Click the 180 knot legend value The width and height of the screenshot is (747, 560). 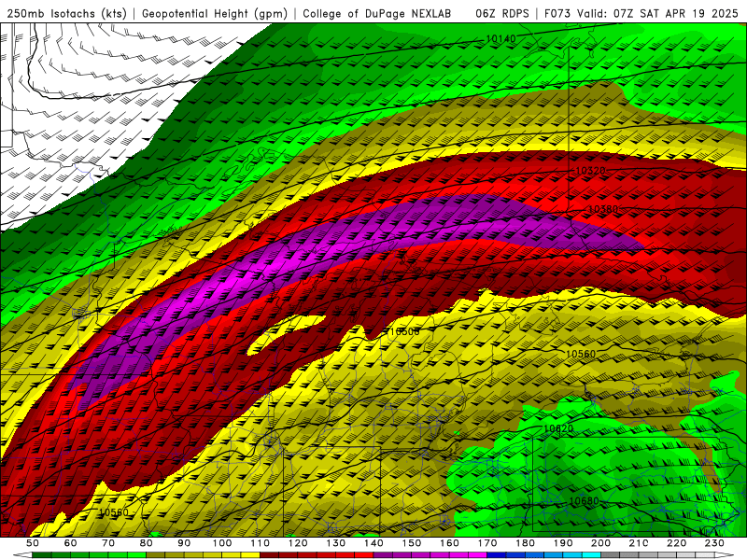tap(525, 543)
